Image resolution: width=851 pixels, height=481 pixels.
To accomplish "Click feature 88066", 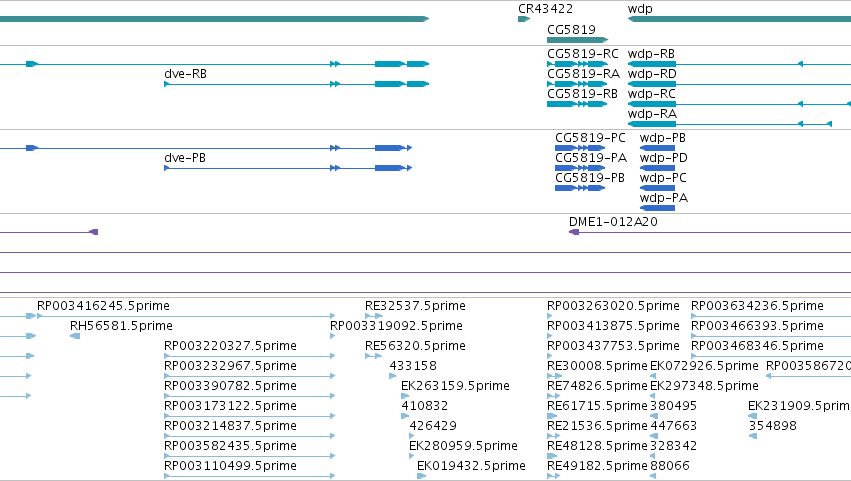I will pyautogui.click(x=670, y=467).
